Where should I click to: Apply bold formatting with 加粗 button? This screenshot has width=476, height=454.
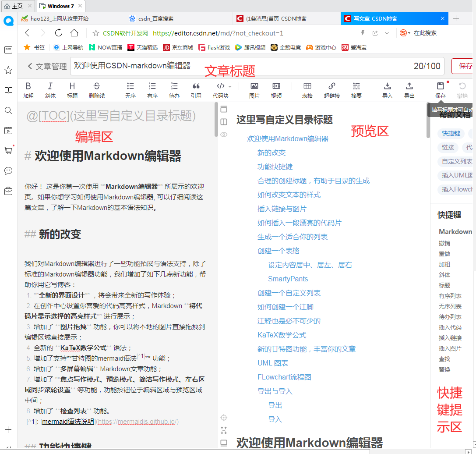28,90
